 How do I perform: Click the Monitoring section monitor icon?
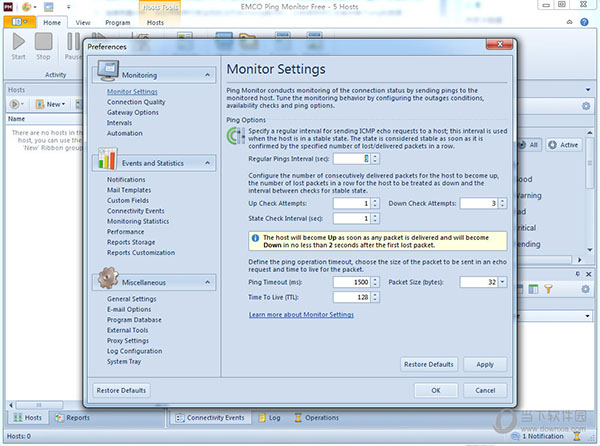[x=108, y=71]
